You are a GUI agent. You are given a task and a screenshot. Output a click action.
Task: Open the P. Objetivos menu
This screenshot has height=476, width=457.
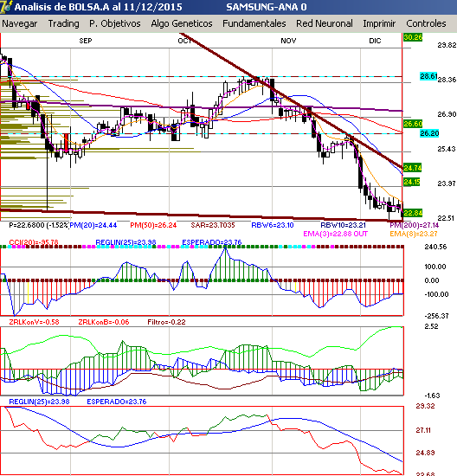[x=115, y=23]
